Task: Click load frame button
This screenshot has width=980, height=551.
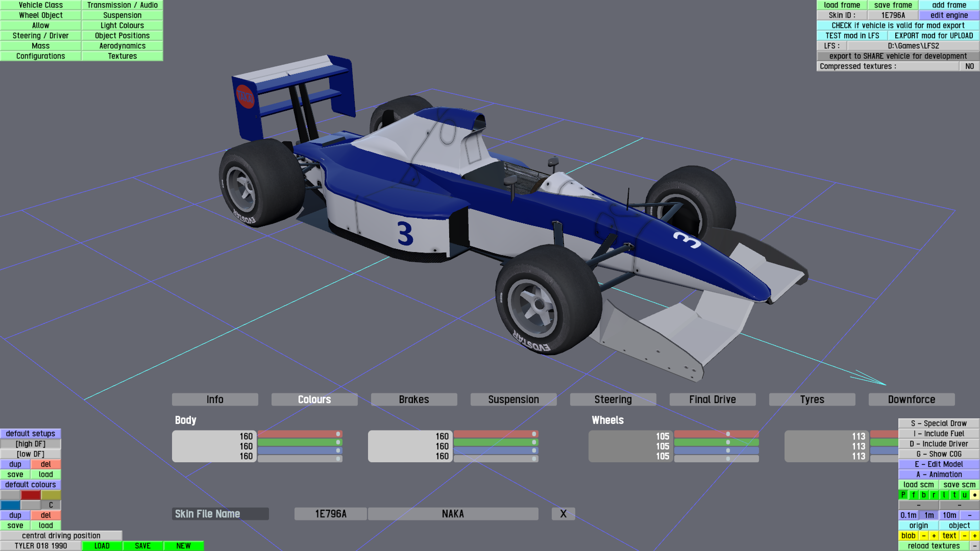Action: click(842, 5)
